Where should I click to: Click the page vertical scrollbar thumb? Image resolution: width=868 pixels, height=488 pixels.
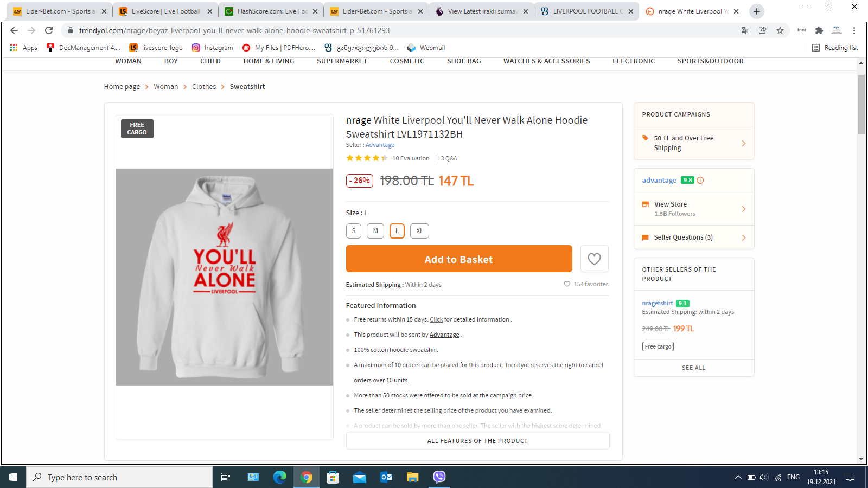(861, 105)
